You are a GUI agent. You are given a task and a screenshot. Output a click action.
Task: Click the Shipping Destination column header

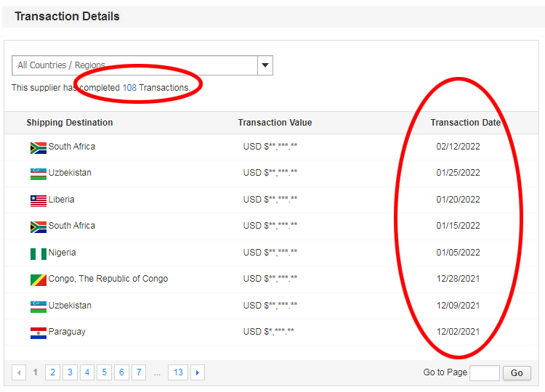coord(70,123)
